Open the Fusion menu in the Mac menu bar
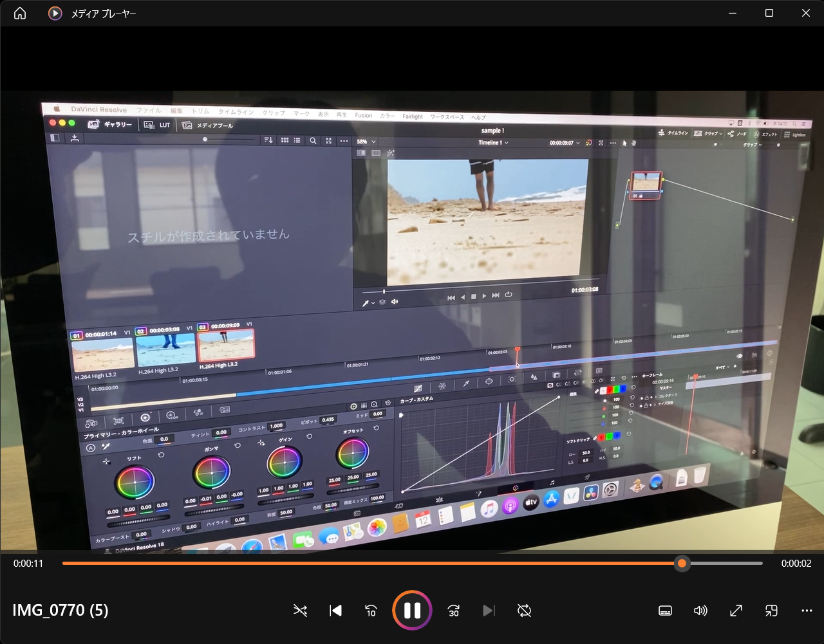Image resolution: width=824 pixels, height=644 pixels. [x=364, y=115]
